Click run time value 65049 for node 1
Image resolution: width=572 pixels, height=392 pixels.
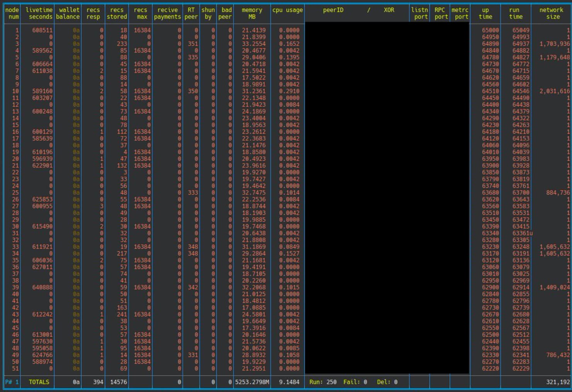point(521,30)
